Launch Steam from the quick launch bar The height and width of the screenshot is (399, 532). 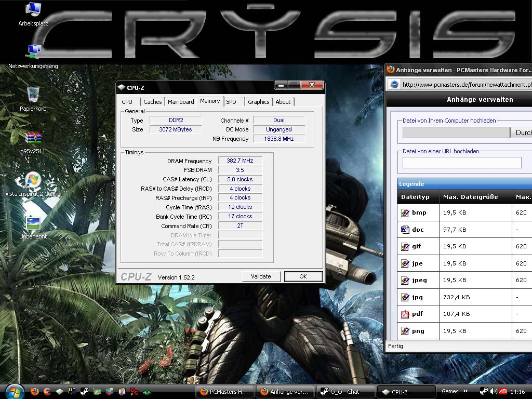[85, 392]
